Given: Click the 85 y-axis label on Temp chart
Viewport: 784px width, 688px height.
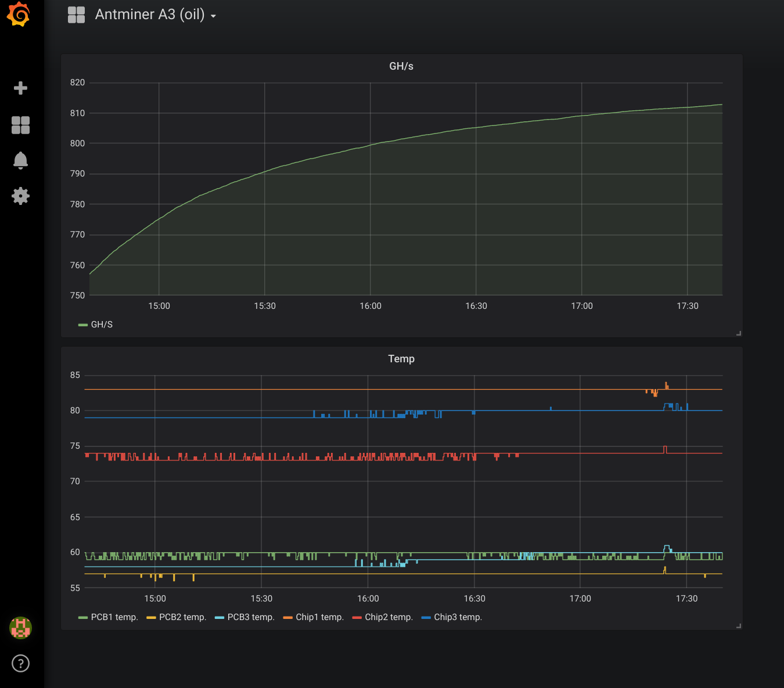Looking at the screenshot, I should tap(75, 375).
